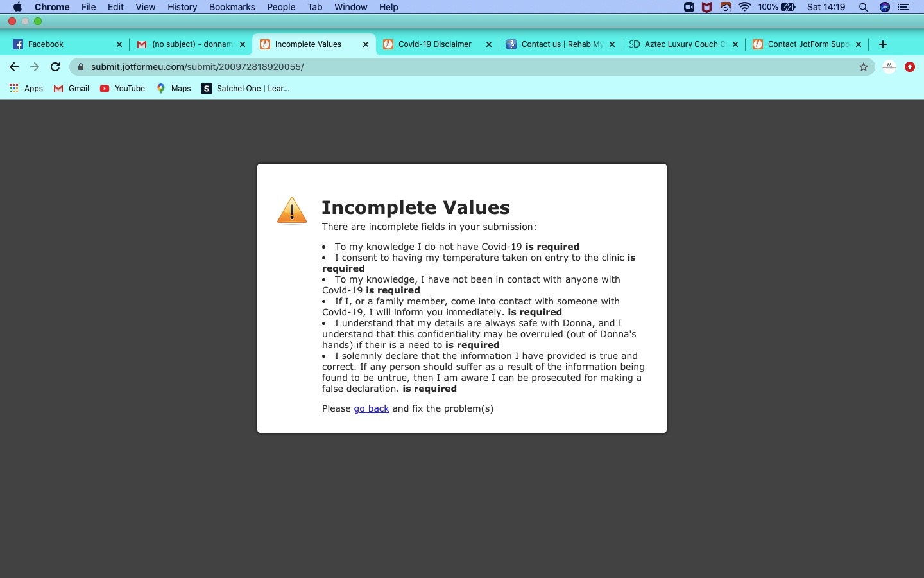This screenshot has height=578, width=924.
Task: Click the address bar URL field
Action: (449, 67)
